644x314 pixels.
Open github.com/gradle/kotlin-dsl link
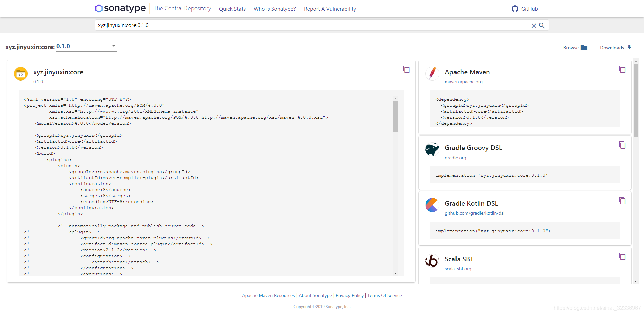tap(475, 213)
